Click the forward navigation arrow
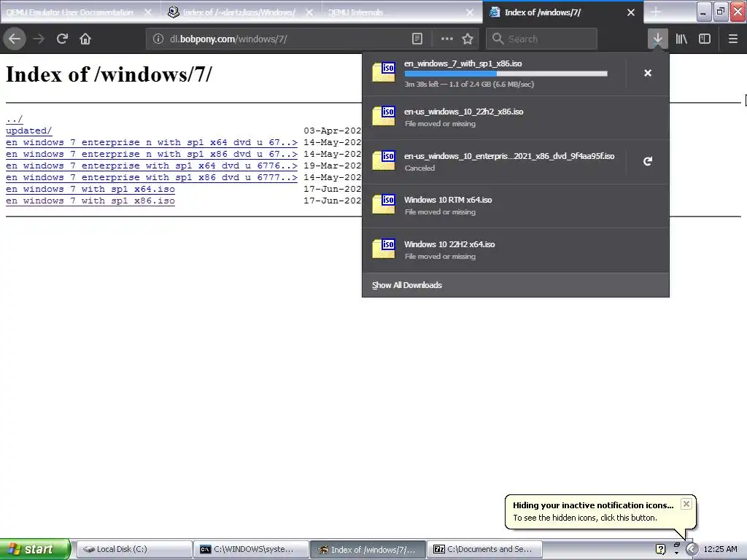 pyautogui.click(x=39, y=39)
